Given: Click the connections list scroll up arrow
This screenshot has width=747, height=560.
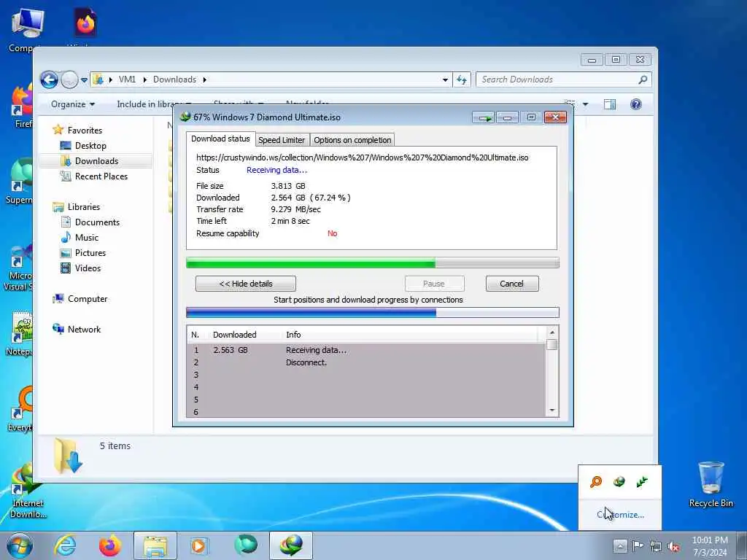Looking at the screenshot, I should [x=552, y=332].
